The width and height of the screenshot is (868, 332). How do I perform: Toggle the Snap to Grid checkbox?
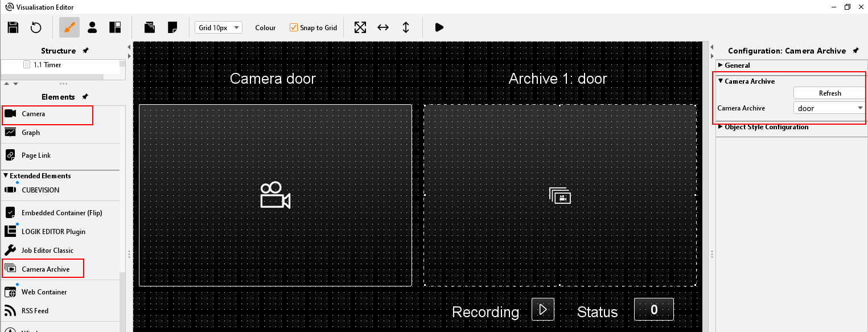click(x=294, y=27)
